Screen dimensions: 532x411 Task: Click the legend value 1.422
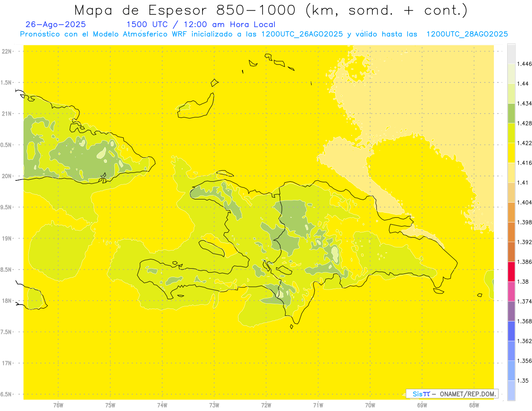tap(524, 143)
